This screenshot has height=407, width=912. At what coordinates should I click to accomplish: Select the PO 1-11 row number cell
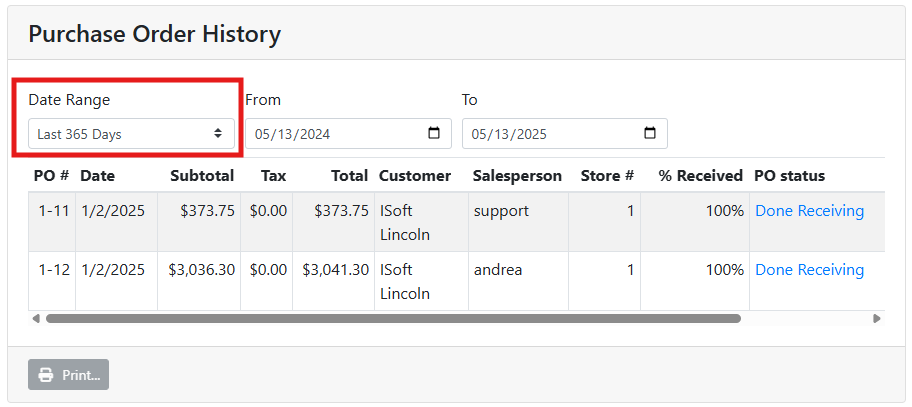(x=53, y=211)
